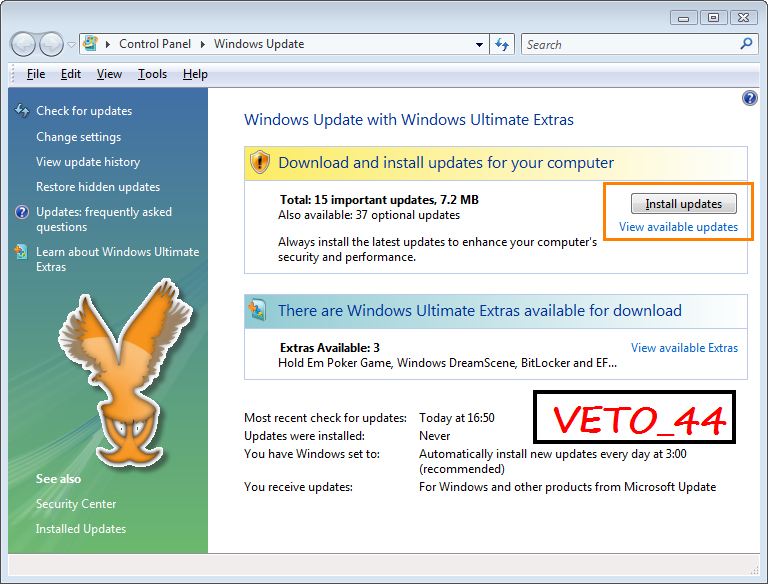
Task: Open Installed Updates under See also
Action: coord(81,529)
